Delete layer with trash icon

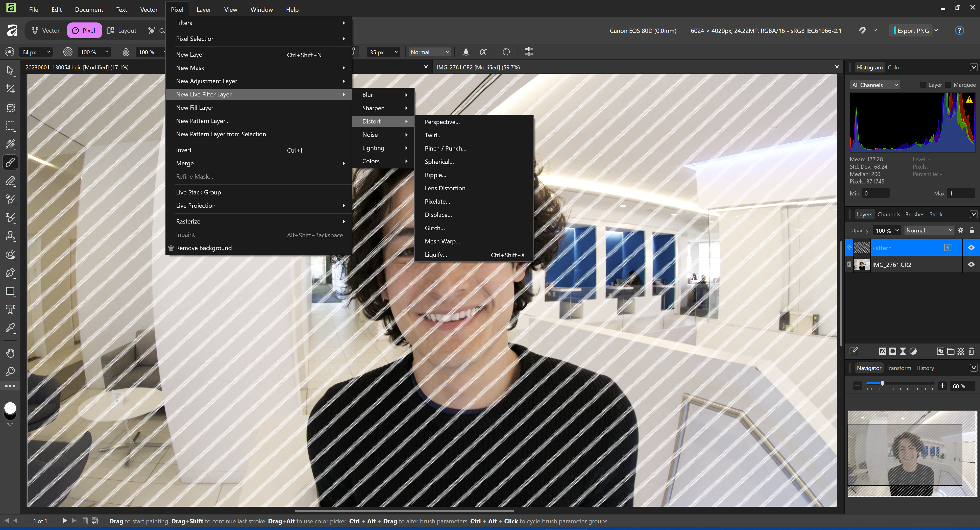click(971, 351)
